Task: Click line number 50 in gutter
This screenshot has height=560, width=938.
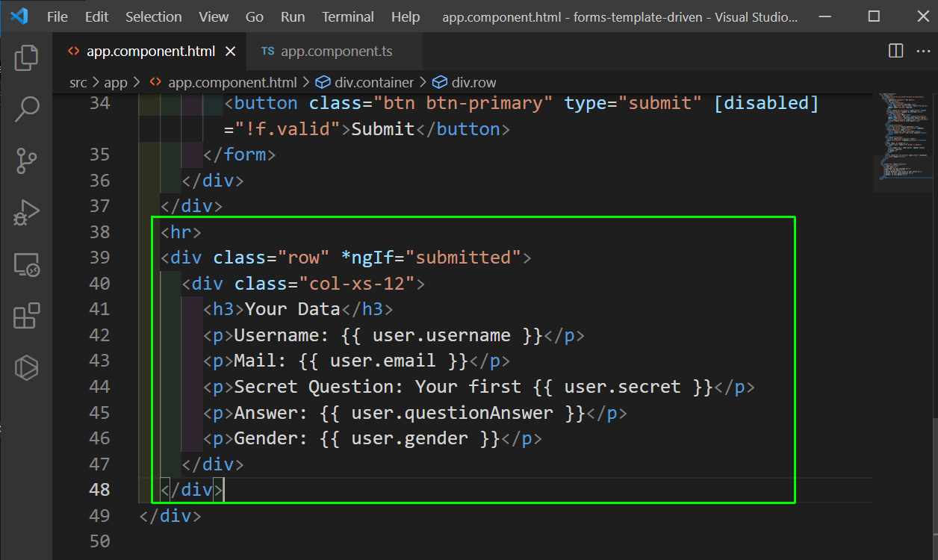Action: [x=100, y=541]
